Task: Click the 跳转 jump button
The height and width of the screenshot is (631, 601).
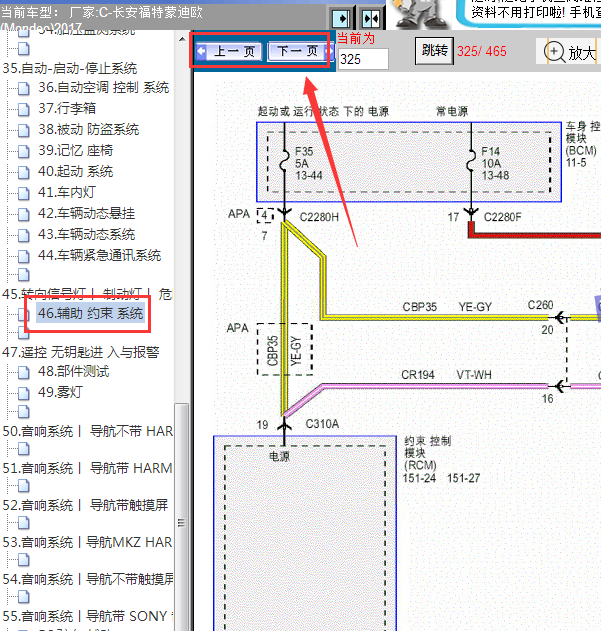Action: 434,51
